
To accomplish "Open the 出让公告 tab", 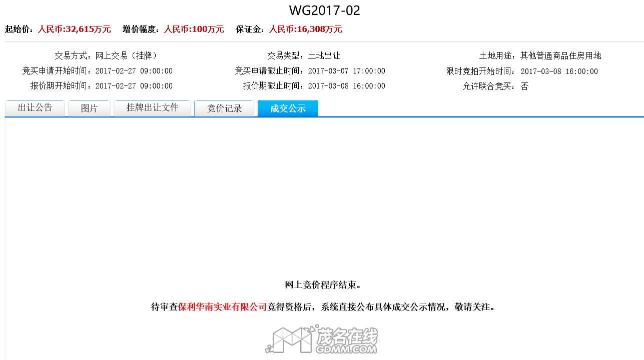I will click(35, 108).
